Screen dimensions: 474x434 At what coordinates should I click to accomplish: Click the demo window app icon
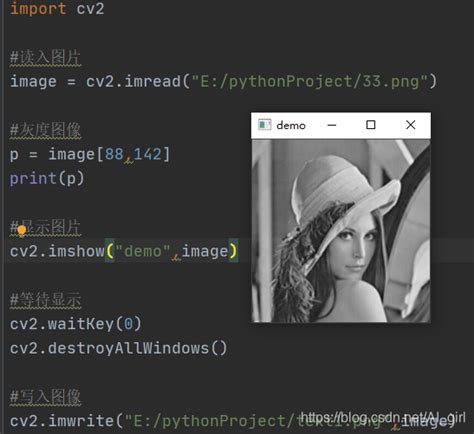pyautogui.click(x=265, y=125)
